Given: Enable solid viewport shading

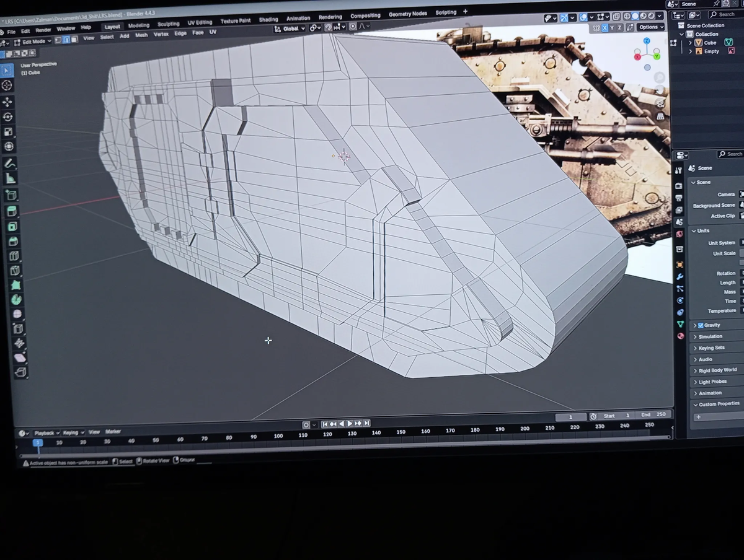Looking at the screenshot, I should [x=635, y=17].
